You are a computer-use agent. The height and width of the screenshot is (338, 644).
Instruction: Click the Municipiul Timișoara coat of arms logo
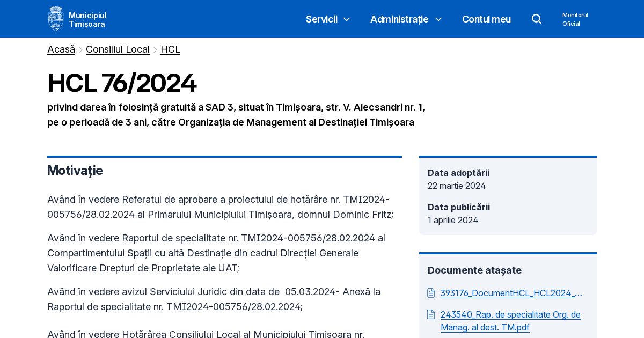[x=55, y=18]
